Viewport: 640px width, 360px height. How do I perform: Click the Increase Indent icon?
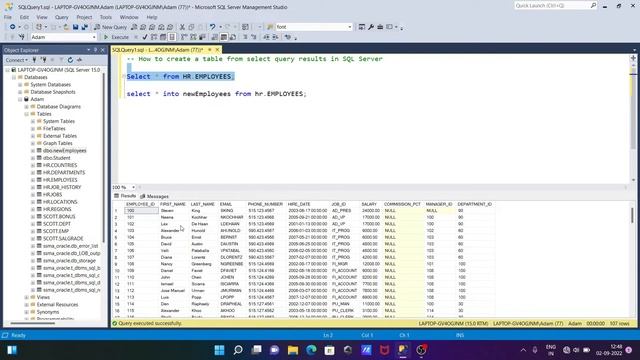click(x=275, y=37)
